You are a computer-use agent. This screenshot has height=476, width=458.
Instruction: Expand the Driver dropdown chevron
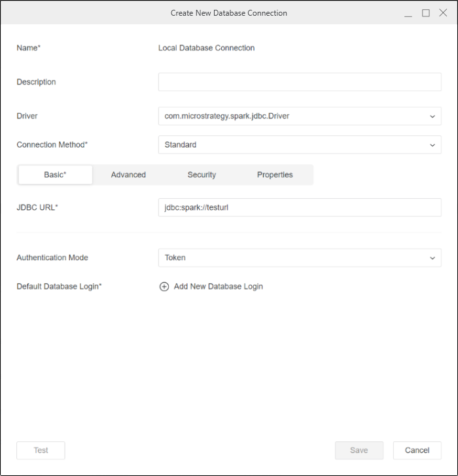pyautogui.click(x=432, y=116)
